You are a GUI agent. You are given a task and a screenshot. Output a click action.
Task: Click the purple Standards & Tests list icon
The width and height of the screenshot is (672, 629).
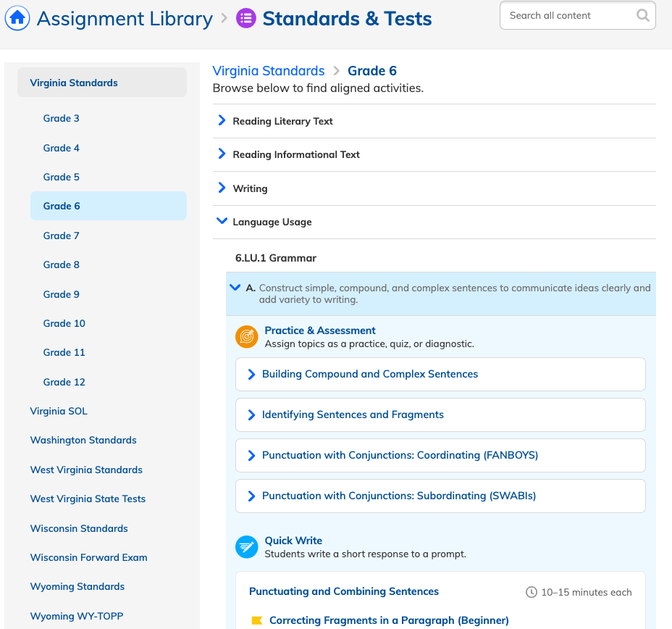click(x=246, y=18)
